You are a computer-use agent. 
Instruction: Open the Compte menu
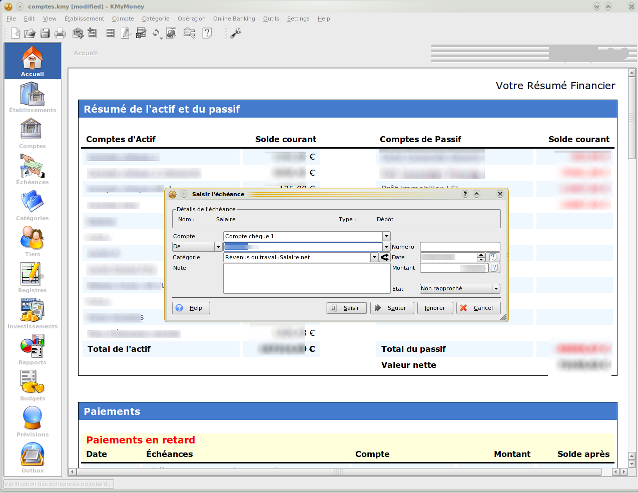tap(123, 19)
